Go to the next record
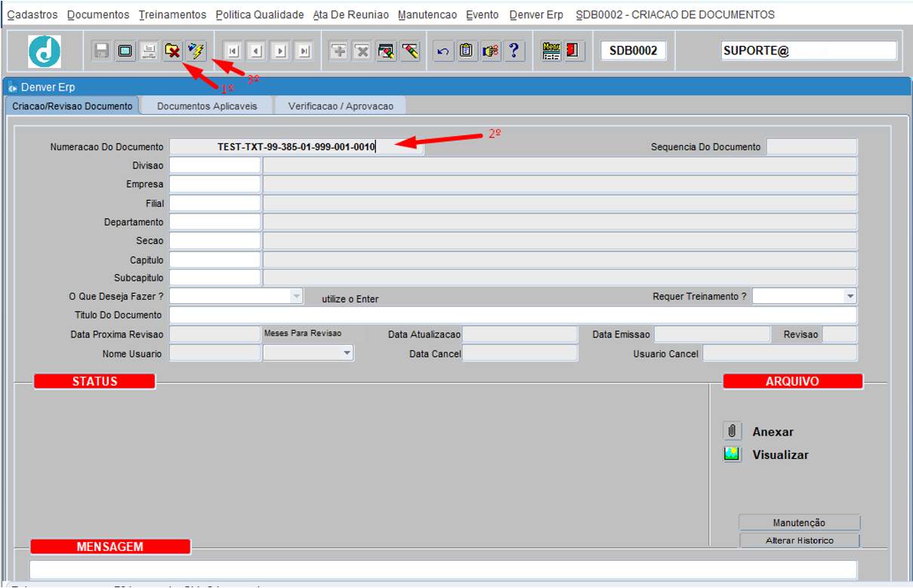 coord(280,51)
